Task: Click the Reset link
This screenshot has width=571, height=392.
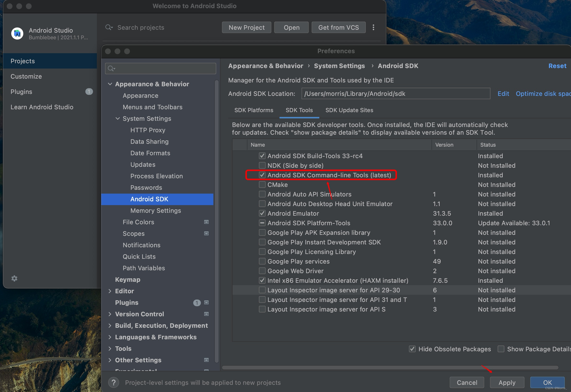Action: [557, 66]
